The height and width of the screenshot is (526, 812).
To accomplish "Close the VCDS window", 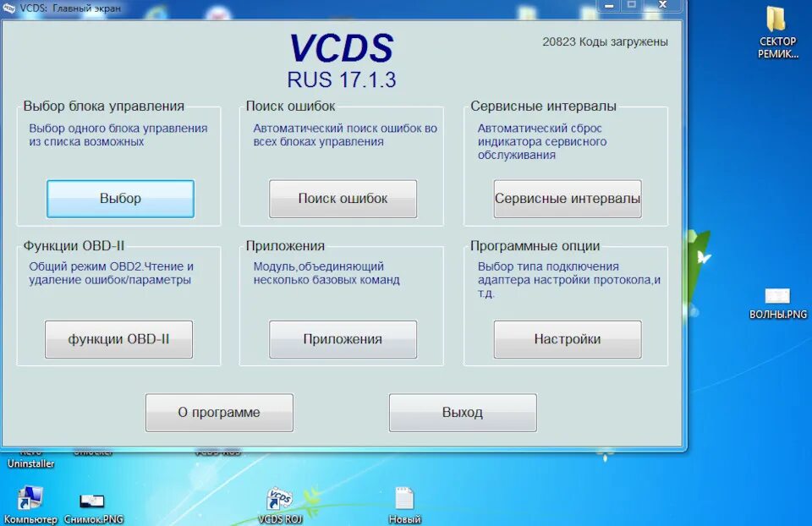I will (x=663, y=5).
